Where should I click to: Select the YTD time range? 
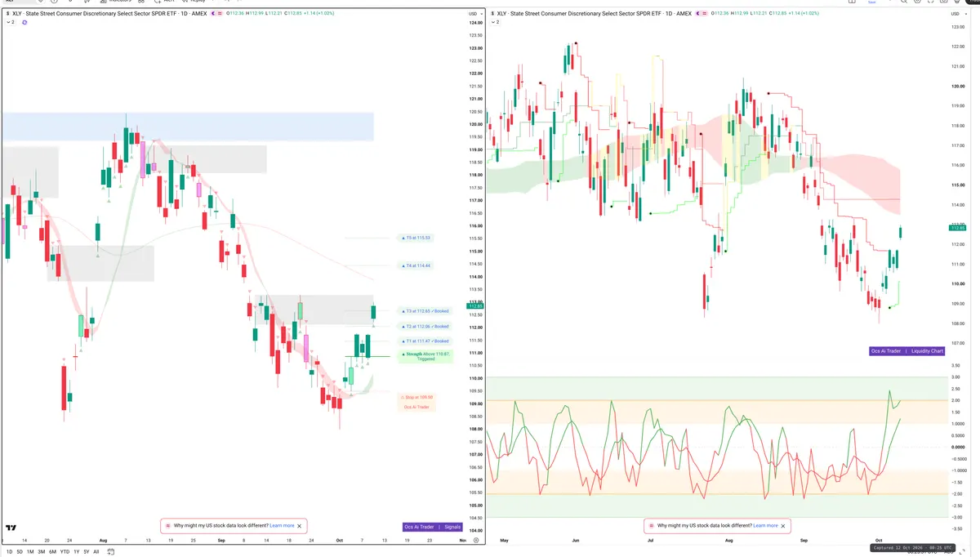[65, 552]
